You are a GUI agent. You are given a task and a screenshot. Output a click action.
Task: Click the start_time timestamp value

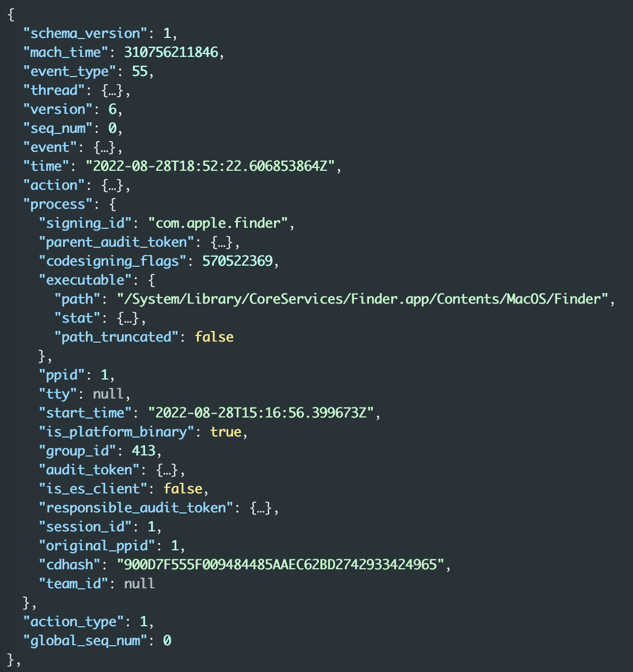(x=261, y=413)
